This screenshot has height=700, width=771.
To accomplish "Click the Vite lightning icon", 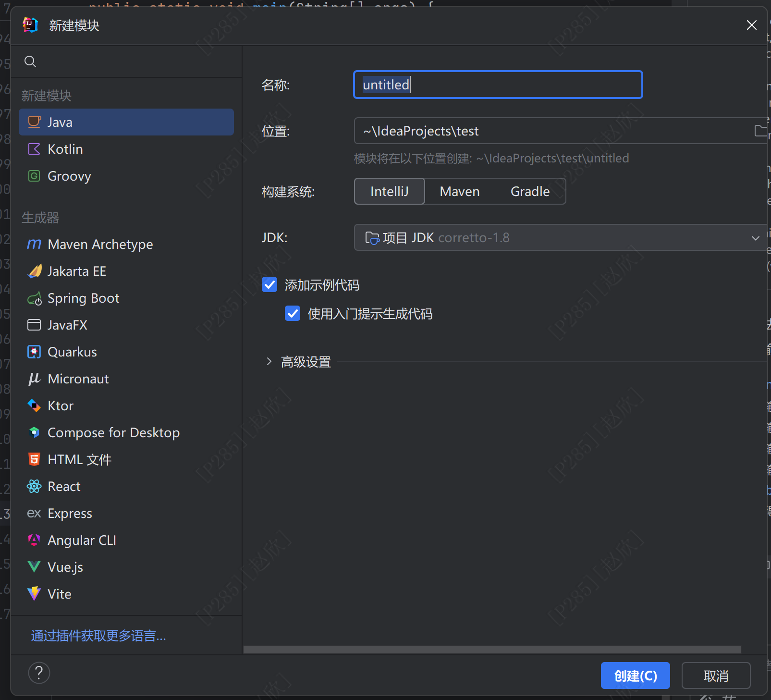I will tap(34, 594).
